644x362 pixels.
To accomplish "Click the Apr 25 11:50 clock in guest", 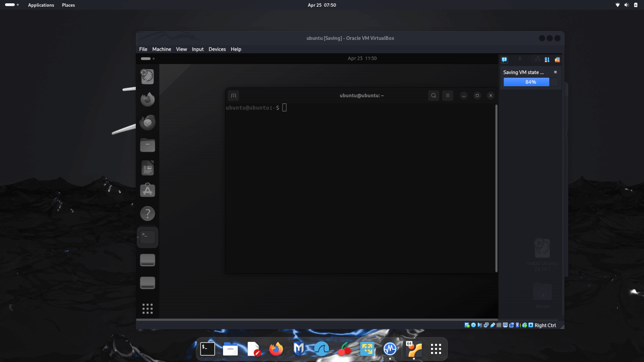I will coord(362,58).
